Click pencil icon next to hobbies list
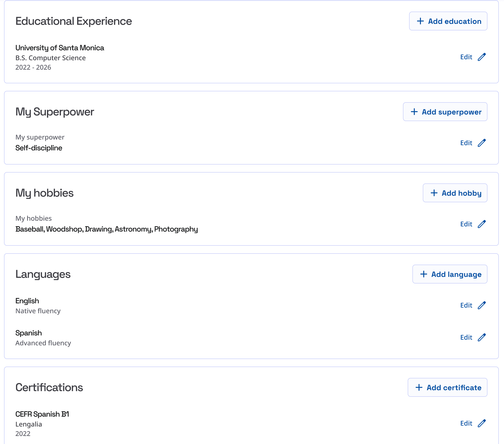Image resolution: width=504 pixels, height=444 pixels. tap(481, 224)
